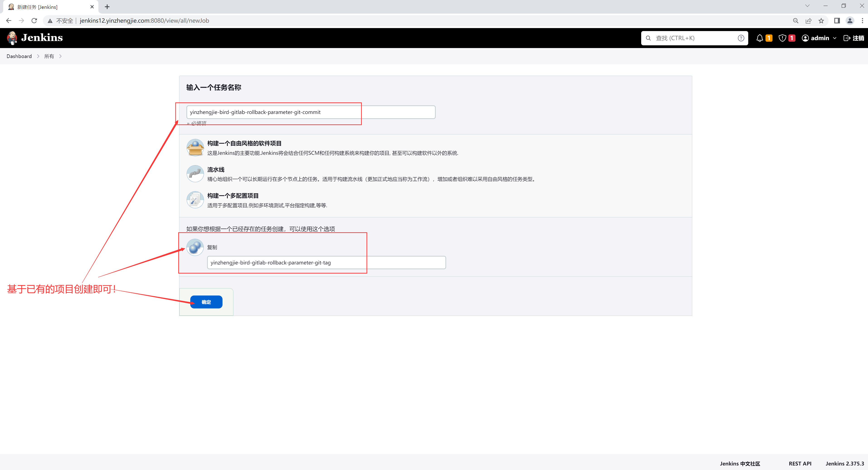Select the freestyle software project icon
The width and height of the screenshot is (868, 470).
[x=195, y=148]
